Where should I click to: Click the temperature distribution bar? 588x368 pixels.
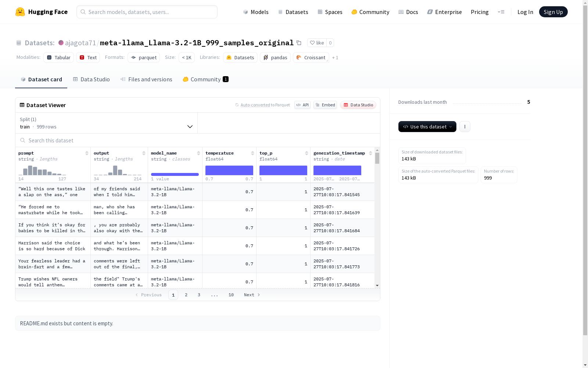click(229, 170)
